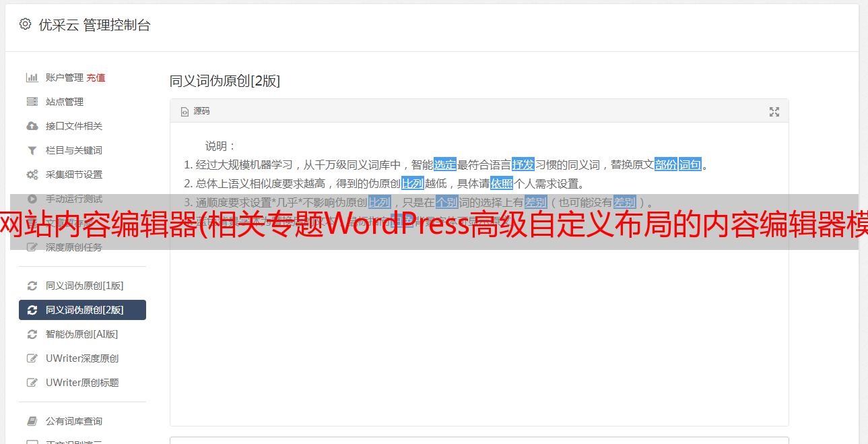Viewport: 868px width, 444px height.
Task: Click the highlighted word 部份
Action: pos(666,164)
